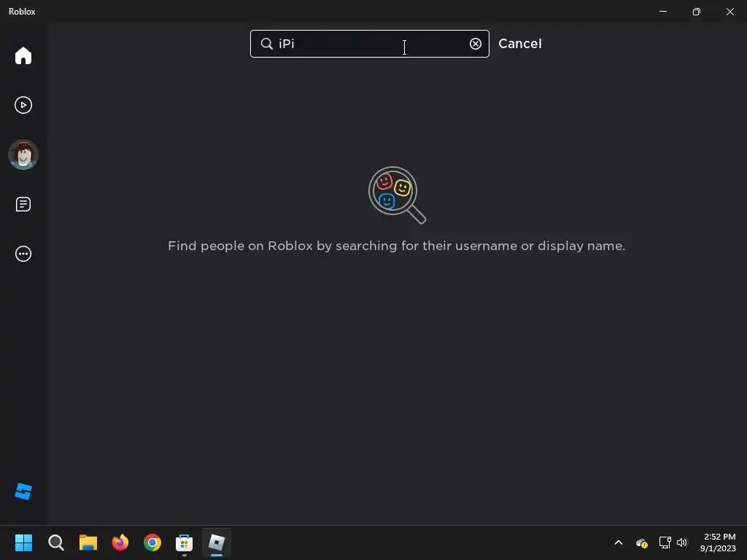Open Microsoft Store from taskbar
The height and width of the screenshot is (560, 747).
185,542
